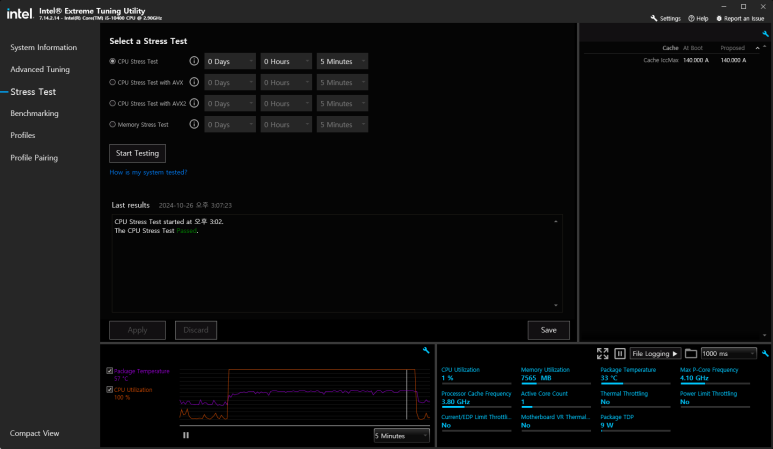Click the wrench icon above the Cache table
The height and width of the screenshot is (449, 773).
(765, 34)
